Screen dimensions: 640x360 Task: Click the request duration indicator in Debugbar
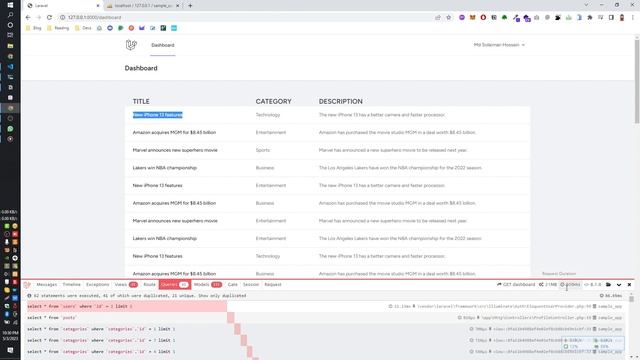(571, 284)
